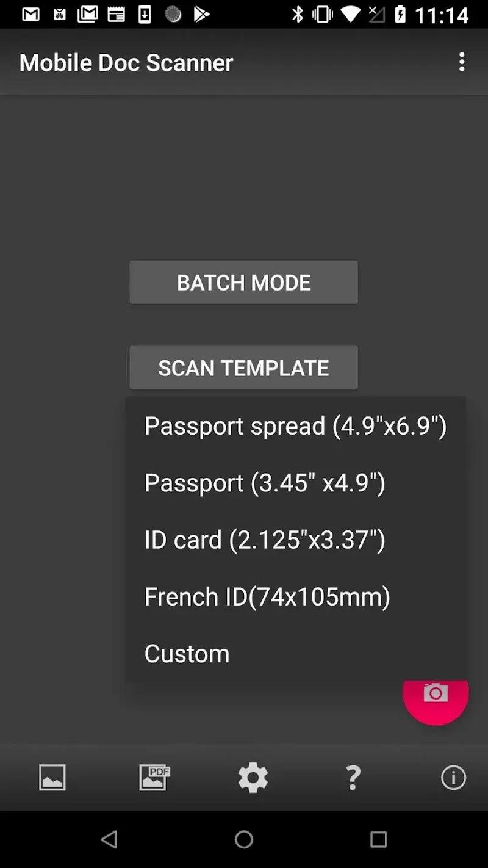Open the gallery/image icon in bottom toolbar
The image size is (488, 868).
pyautogui.click(x=52, y=778)
